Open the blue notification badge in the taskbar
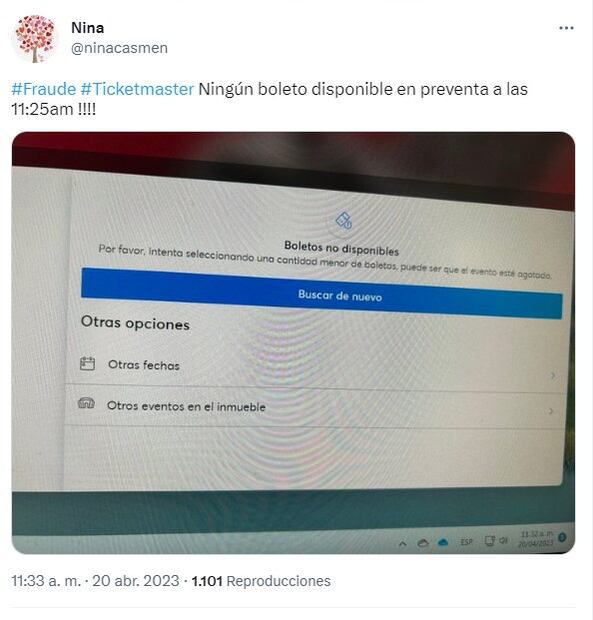This screenshot has width=593, height=620. pyautogui.click(x=562, y=537)
